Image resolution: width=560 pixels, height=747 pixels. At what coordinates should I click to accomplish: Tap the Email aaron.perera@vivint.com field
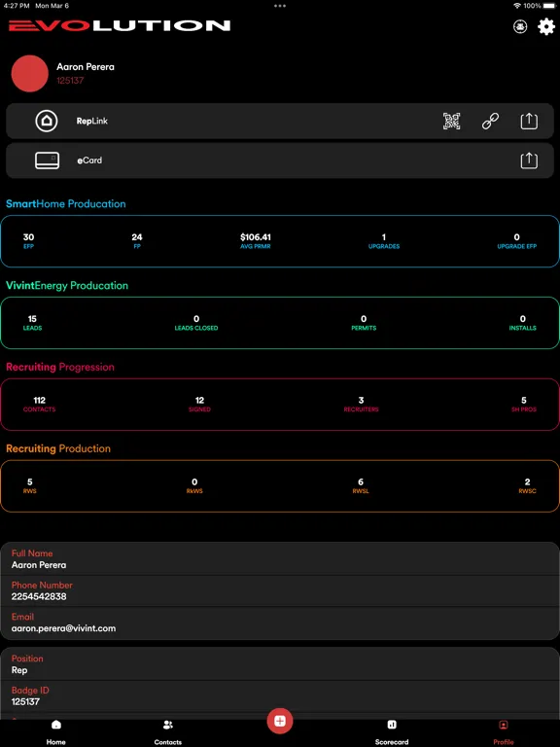point(280,622)
